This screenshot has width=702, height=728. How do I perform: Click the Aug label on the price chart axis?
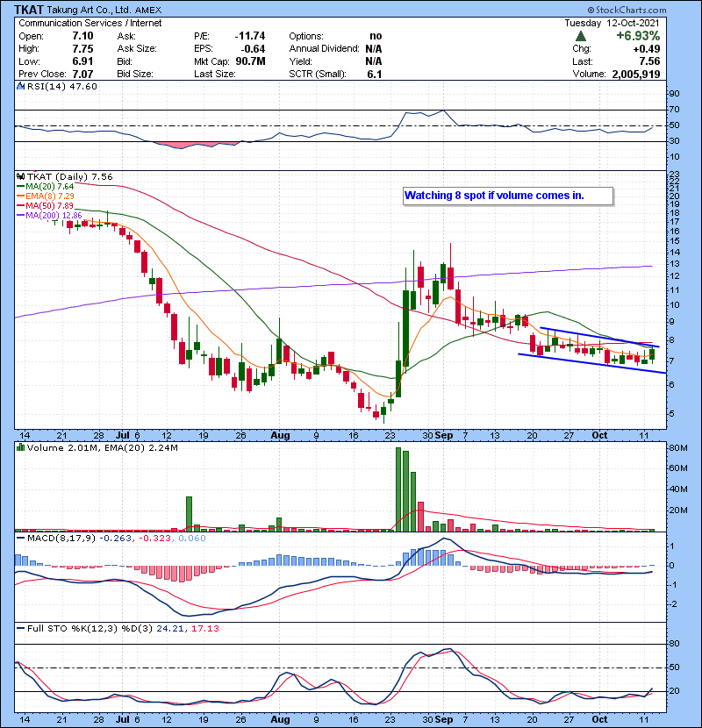(x=280, y=436)
